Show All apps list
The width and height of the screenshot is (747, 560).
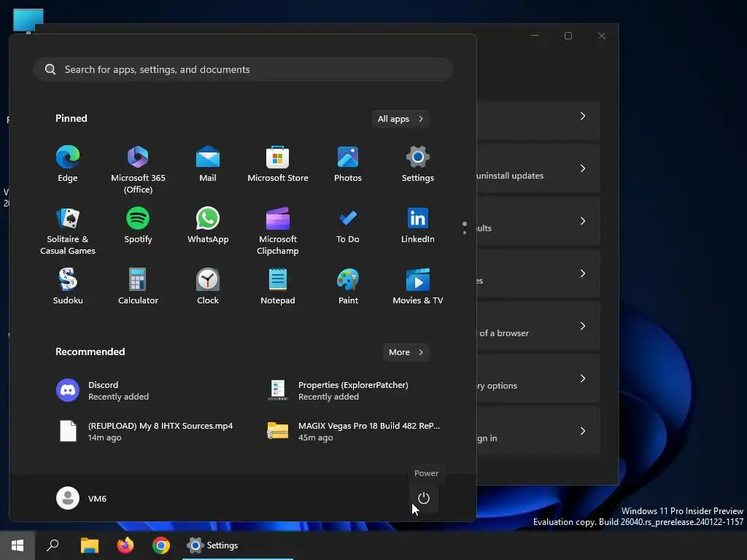[x=400, y=119]
